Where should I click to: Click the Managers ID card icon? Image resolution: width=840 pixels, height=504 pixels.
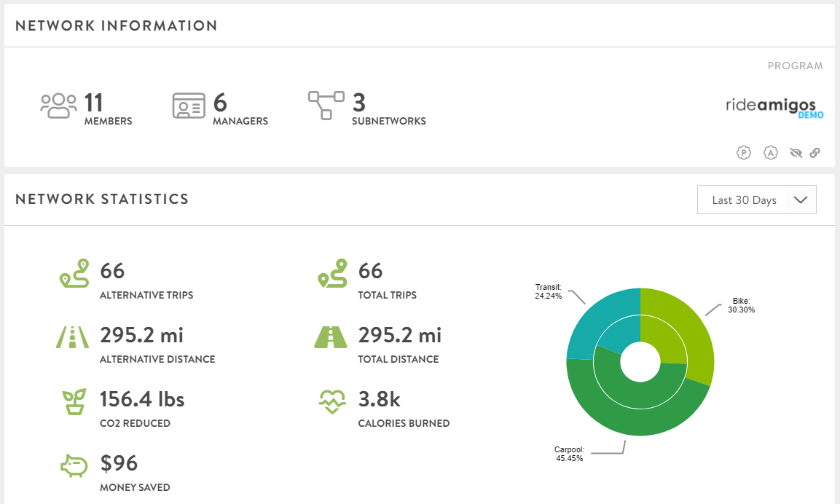coord(188,105)
